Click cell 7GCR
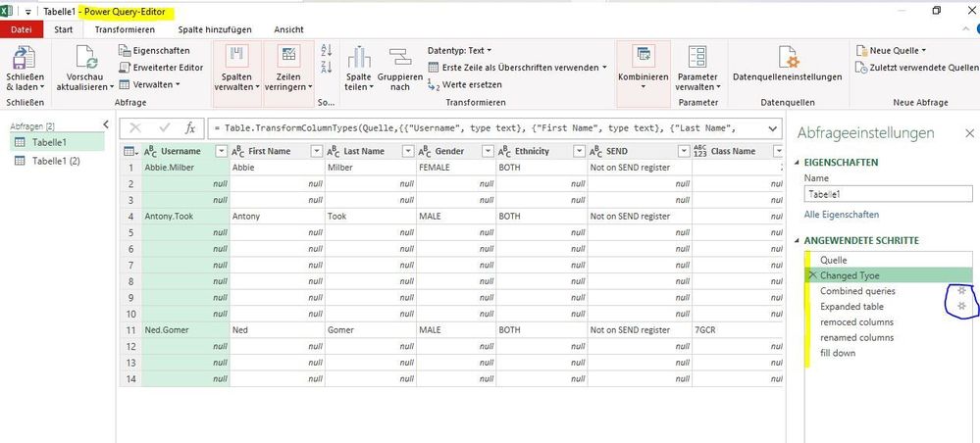Viewport: 980px width, 443px height. [x=738, y=330]
